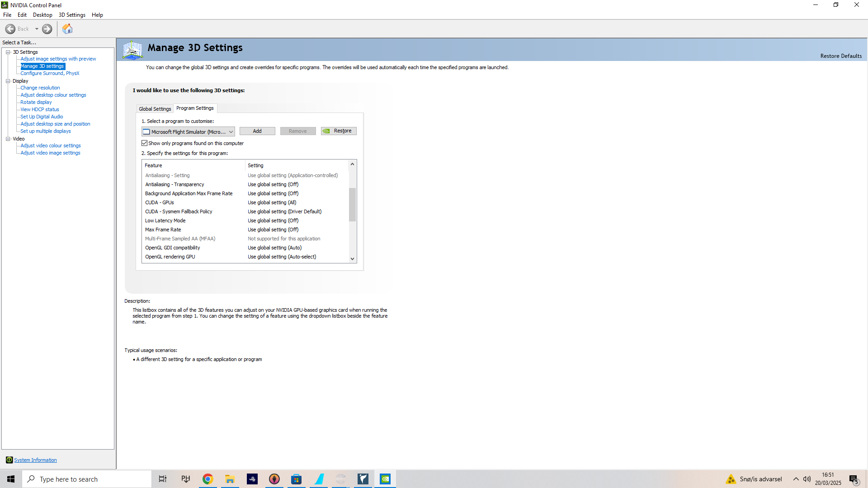Screen dimensions: 868x488
Task: Open the Back button dropdown arrow
Action: 37,28
